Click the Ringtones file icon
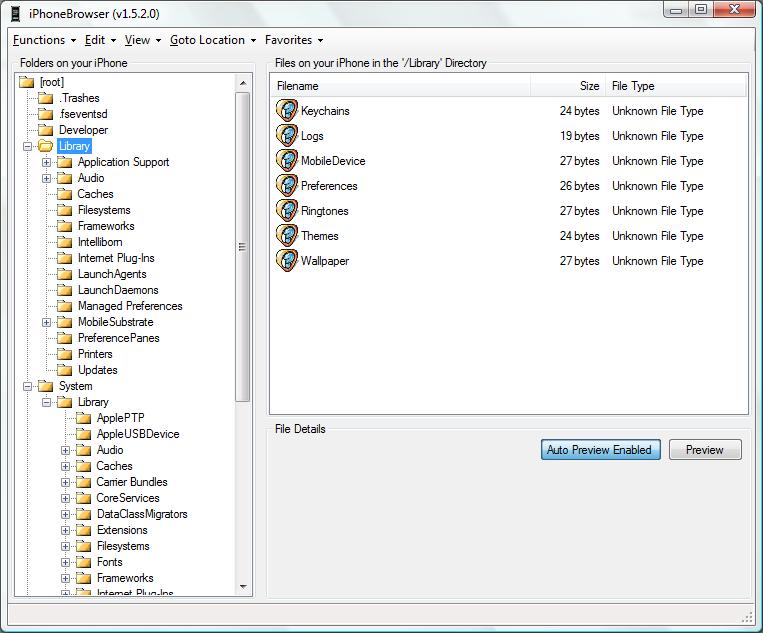763x633 pixels. tap(287, 211)
